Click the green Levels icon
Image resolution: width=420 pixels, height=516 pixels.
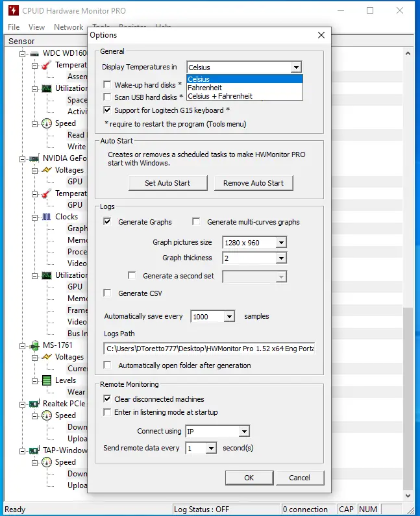pos(47,380)
